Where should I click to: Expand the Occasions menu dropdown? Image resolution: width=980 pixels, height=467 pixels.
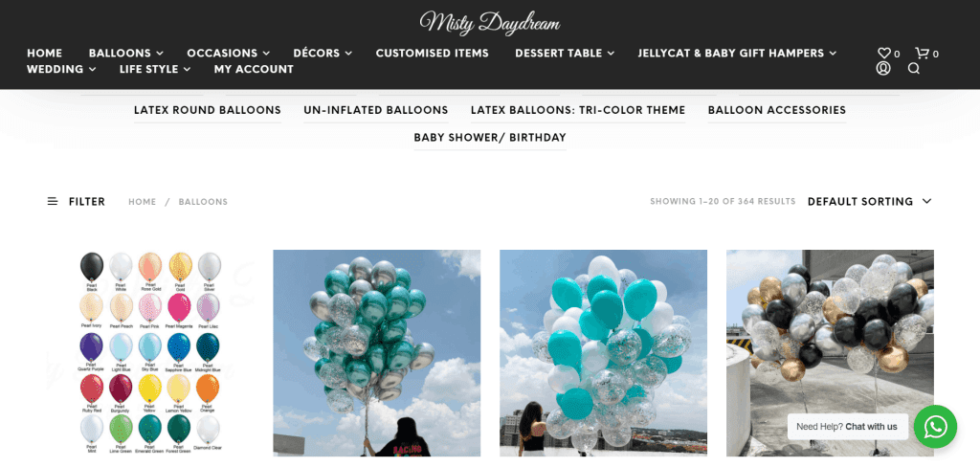(228, 54)
